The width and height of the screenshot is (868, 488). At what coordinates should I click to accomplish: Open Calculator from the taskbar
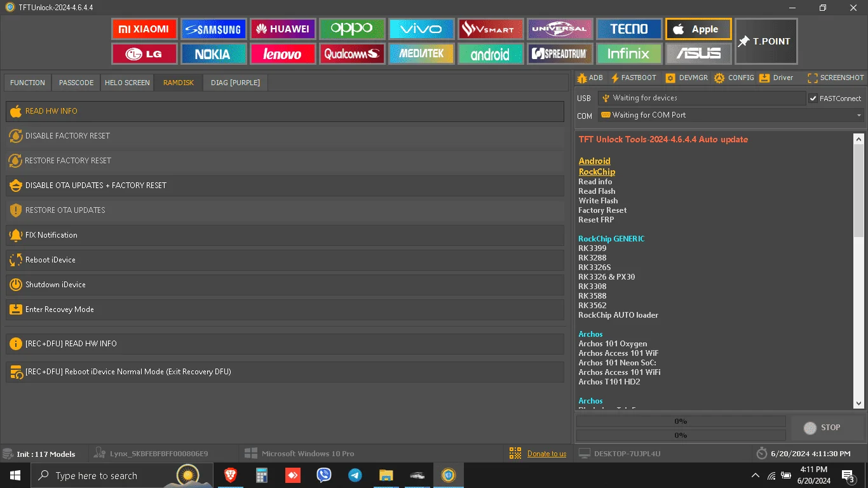[261, 475]
